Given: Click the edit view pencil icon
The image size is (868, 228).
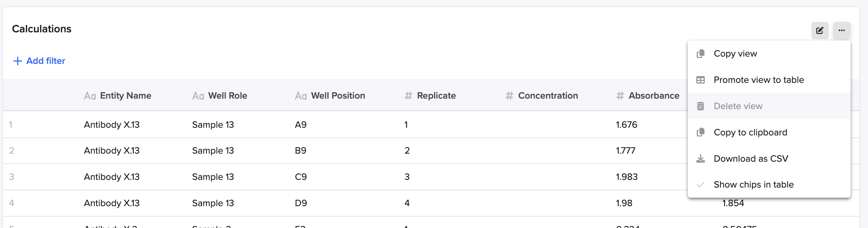Looking at the screenshot, I should coord(820,30).
